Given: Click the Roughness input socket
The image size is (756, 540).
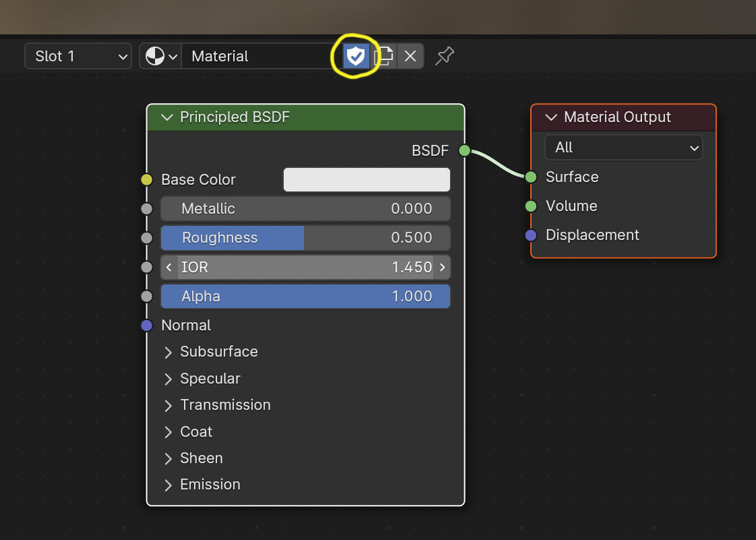Looking at the screenshot, I should coord(146,238).
